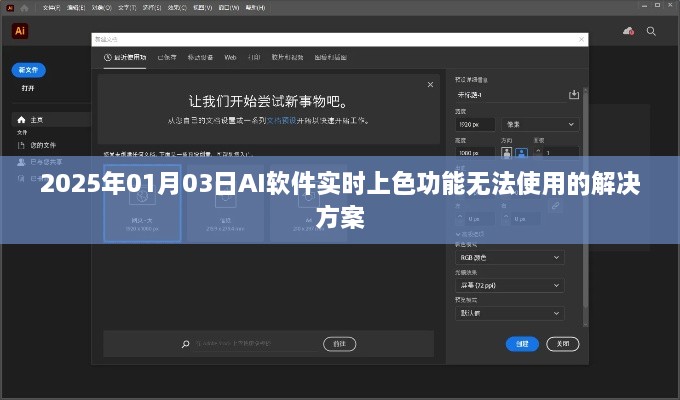Dismiss the try-something-new banner
The height and width of the screenshot is (400, 680).
pos(430,85)
